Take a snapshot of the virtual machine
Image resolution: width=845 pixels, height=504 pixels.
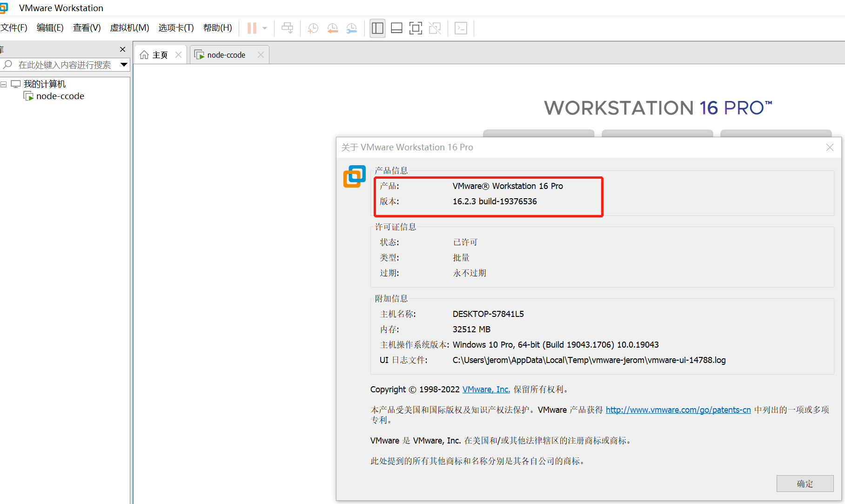313,28
